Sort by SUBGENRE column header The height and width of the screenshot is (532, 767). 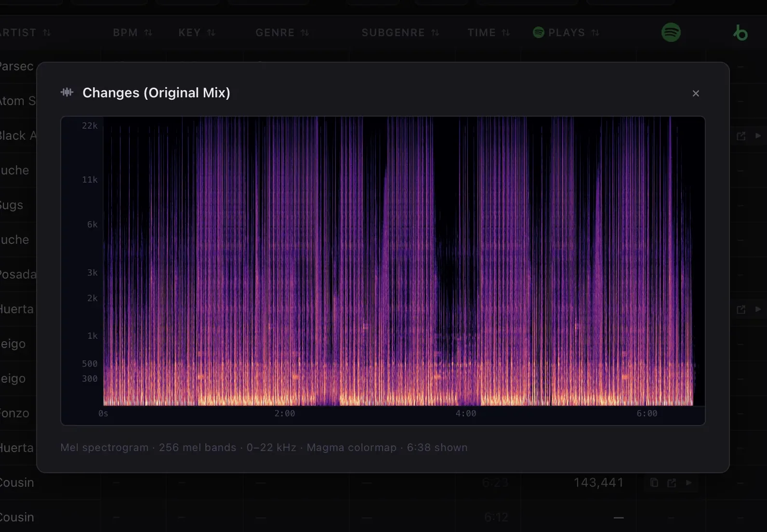[400, 32]
